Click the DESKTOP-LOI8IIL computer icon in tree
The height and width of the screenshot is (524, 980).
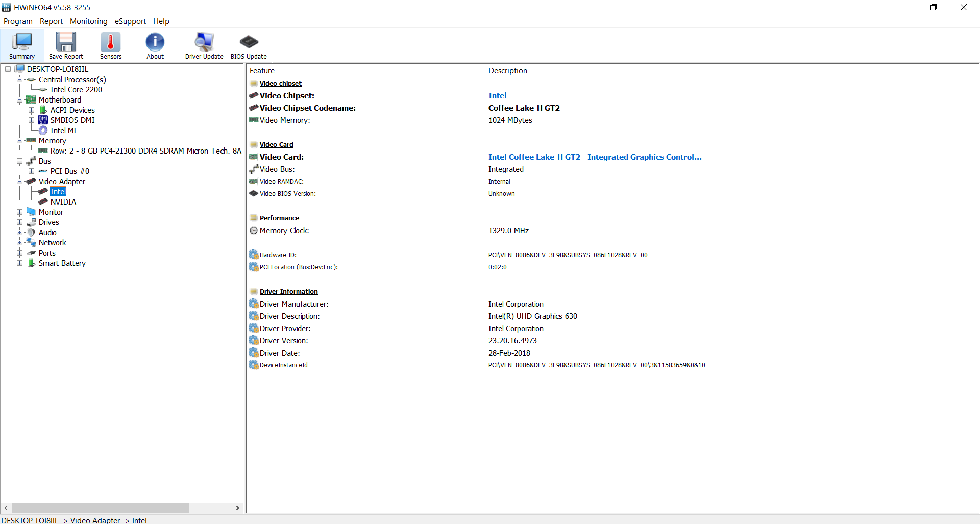(20, 69)
